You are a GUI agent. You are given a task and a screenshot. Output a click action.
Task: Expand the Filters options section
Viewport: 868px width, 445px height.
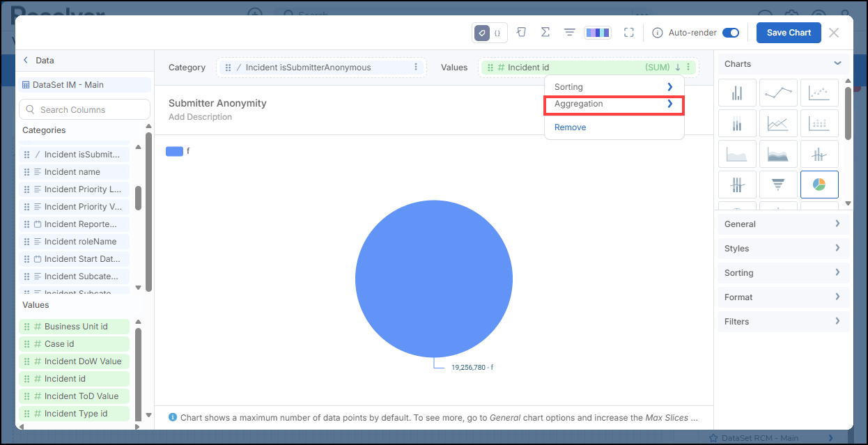click(x=784, y=322)
